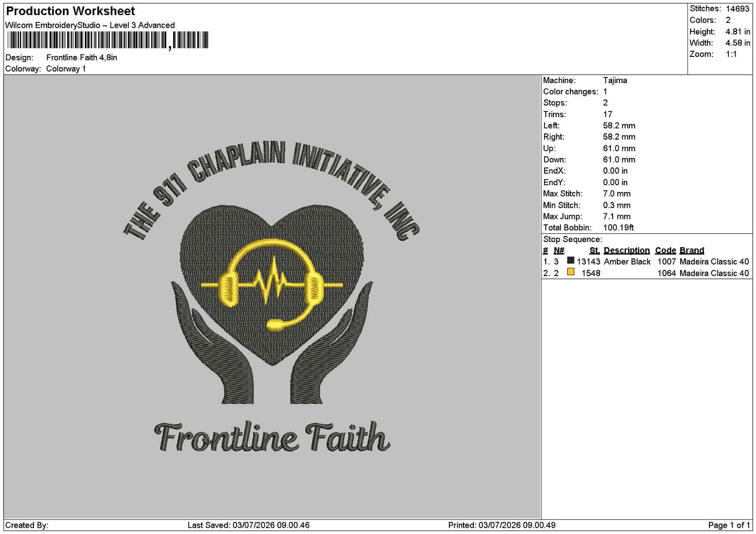Click the 'Printed' timestamp in footer
Image resolution: width=756 pixels, height=534 pixels.
tap(502, 525)
